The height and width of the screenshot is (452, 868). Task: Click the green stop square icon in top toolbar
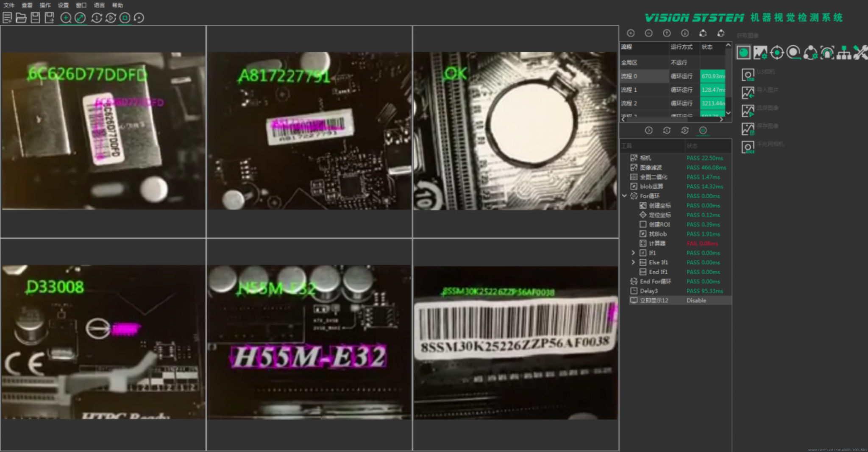(x=125, y=18)
